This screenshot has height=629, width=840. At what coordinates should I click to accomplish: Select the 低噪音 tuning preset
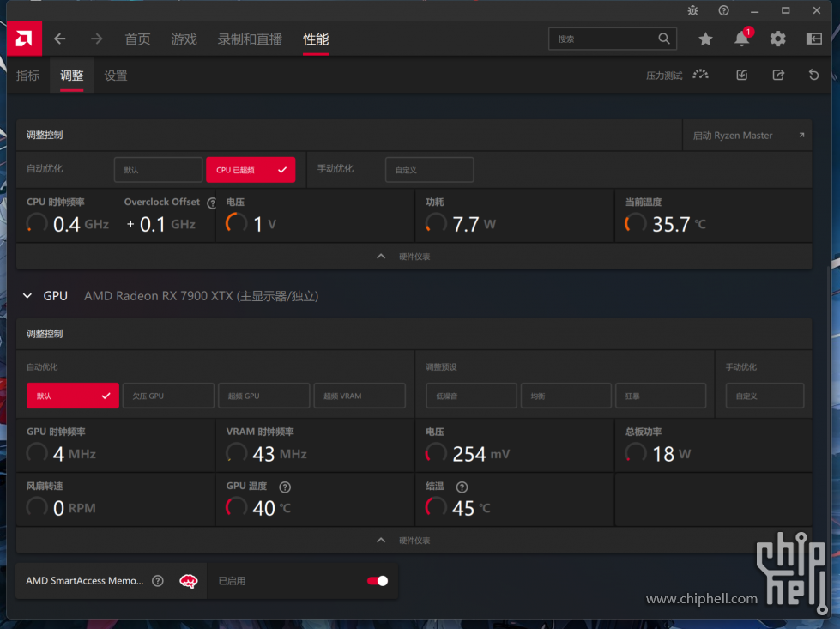coord(471,396)
